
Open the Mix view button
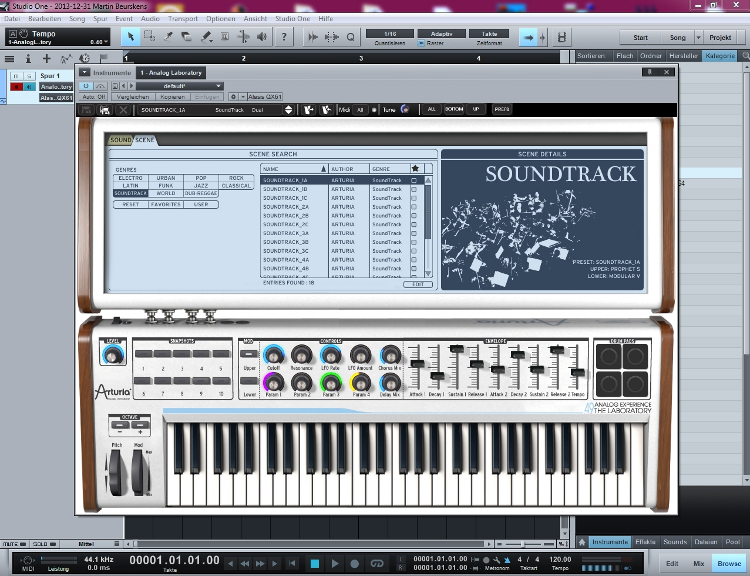699,564
